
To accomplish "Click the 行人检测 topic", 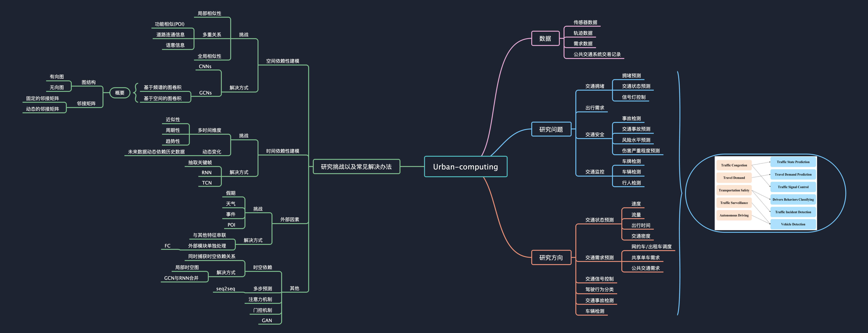I will [x=631, y=182].
